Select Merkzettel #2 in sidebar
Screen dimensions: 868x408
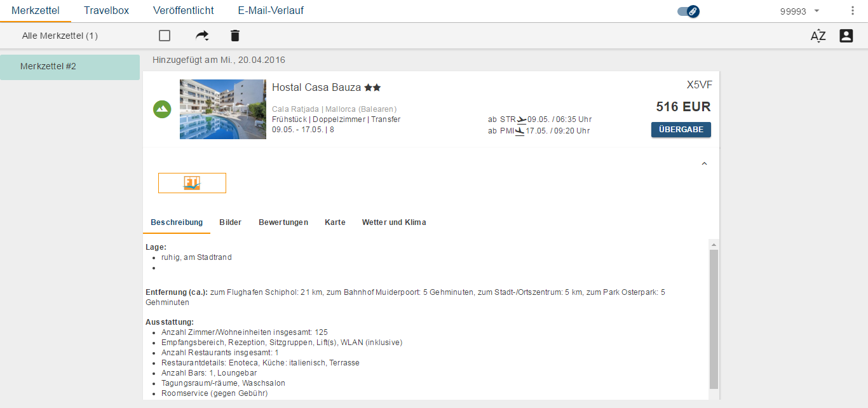pyautogui.click(x=70, y=67)
